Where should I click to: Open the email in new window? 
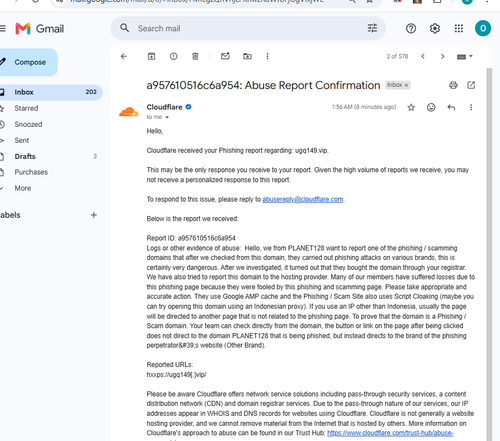[x=471, y=85]
